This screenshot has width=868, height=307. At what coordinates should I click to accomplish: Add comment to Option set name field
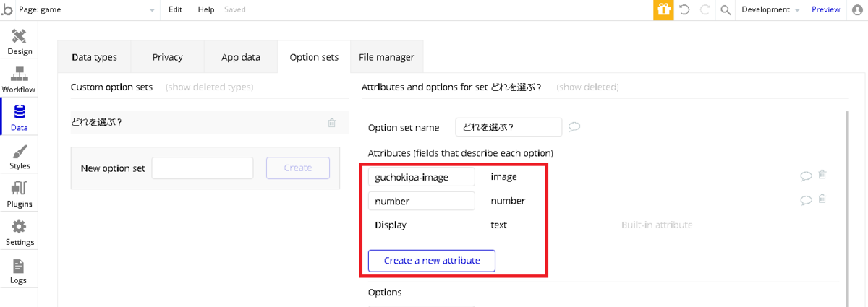pos(574,127)
